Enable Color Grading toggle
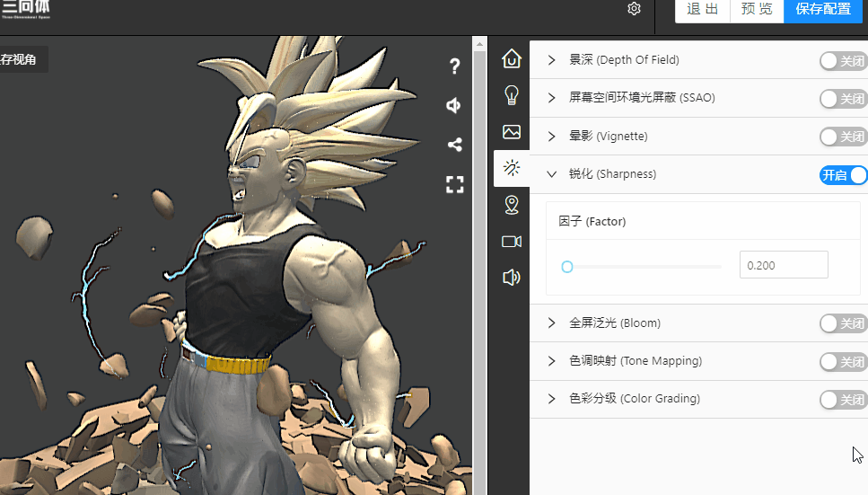Viewport: 868px width, 495px height. pyautogui.click(x=843, y=400)
